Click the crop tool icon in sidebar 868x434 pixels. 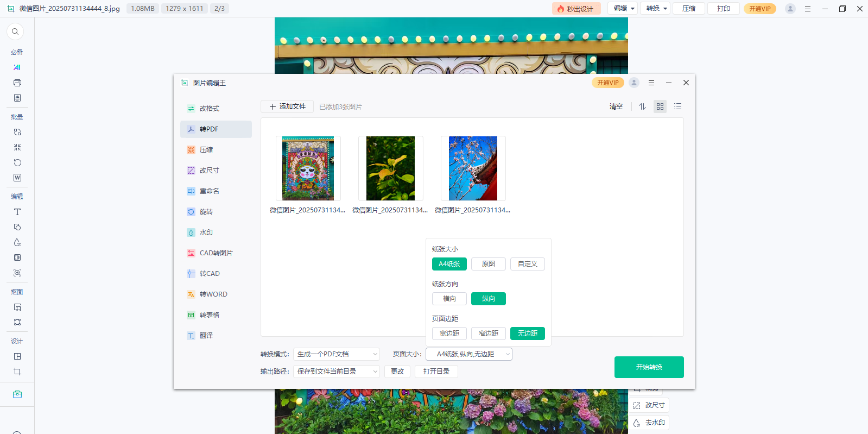point(17,372)
